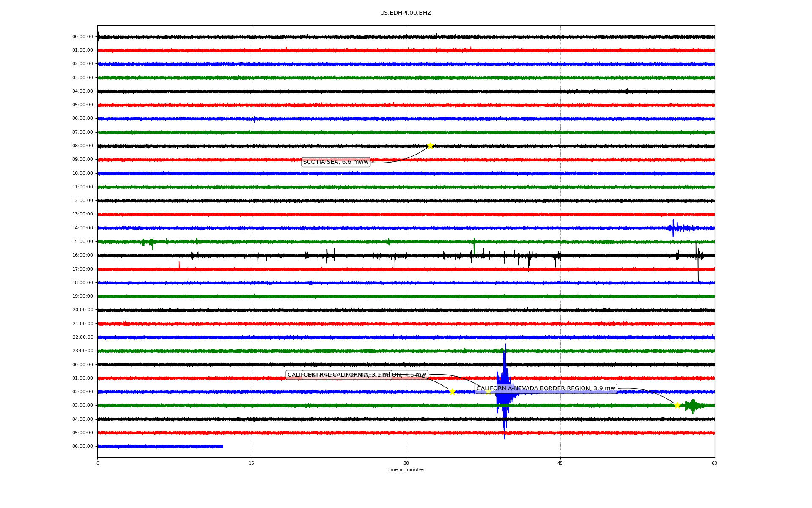Select the SCOTIA SEA, 6.6 mww annotation box
812x508 pixels.
point(336,162)
